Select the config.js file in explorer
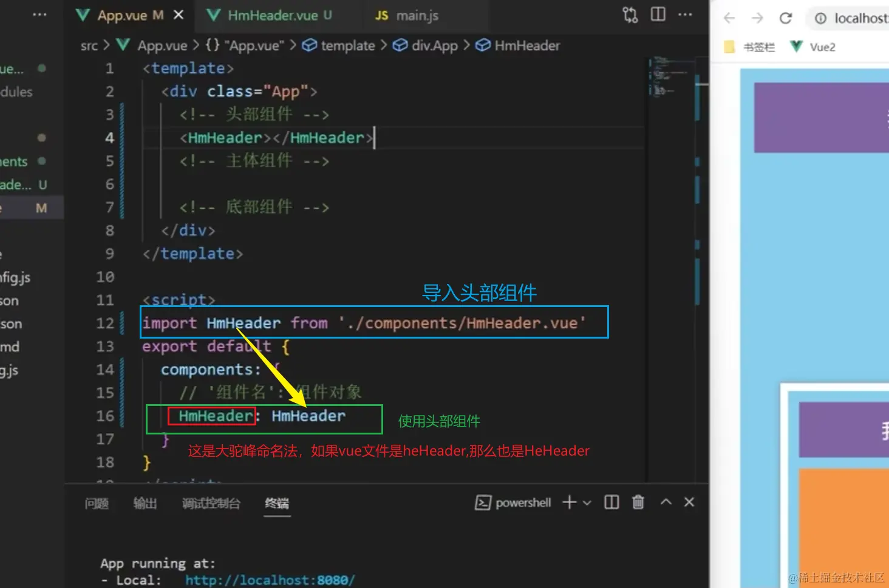The image size is (889, 588). click(x=15, y=278)
